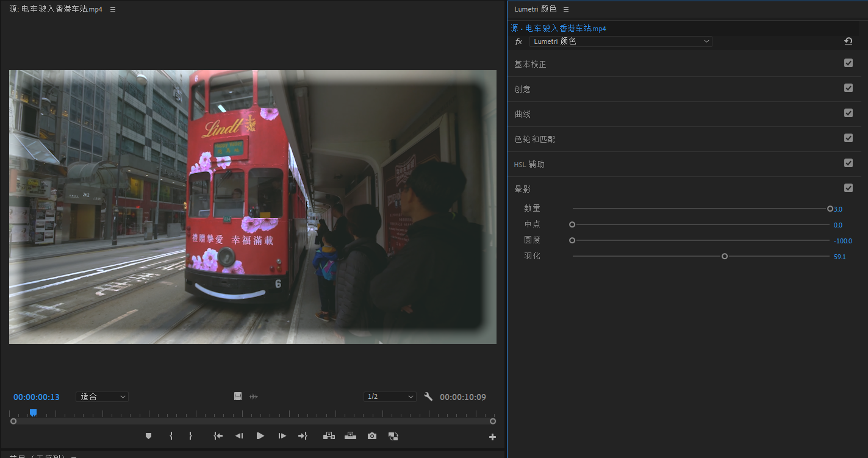Click the 源 · 电车驶入香港车站.mp4 link
The height and width of the screenshot is (458, 868).
(558, 29)
